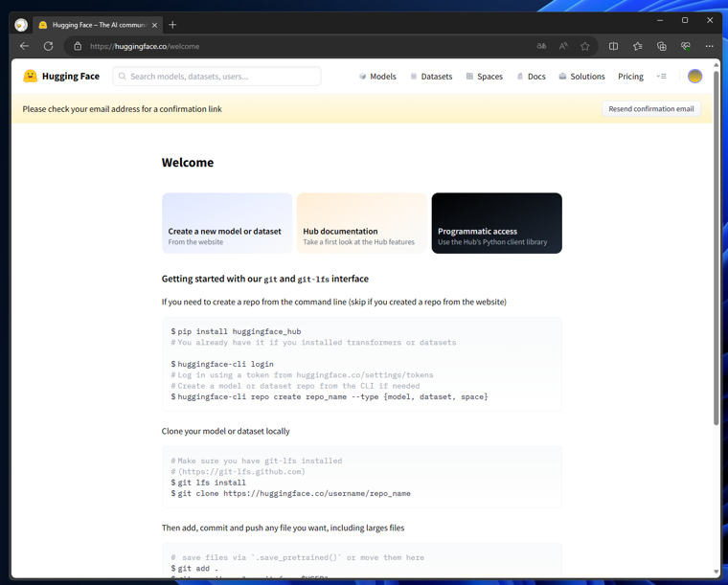Open a new browser tab
The image size is (728, 585).
[172, 25]
